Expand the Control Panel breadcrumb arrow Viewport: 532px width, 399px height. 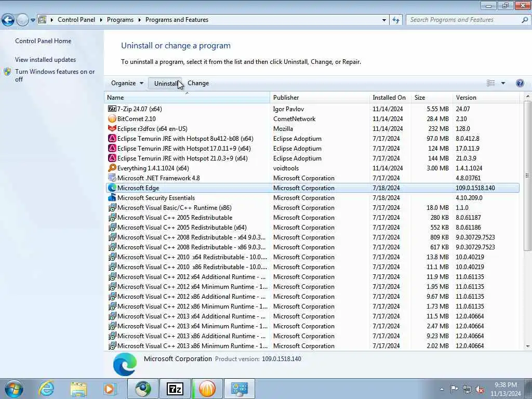click(101, 20)
